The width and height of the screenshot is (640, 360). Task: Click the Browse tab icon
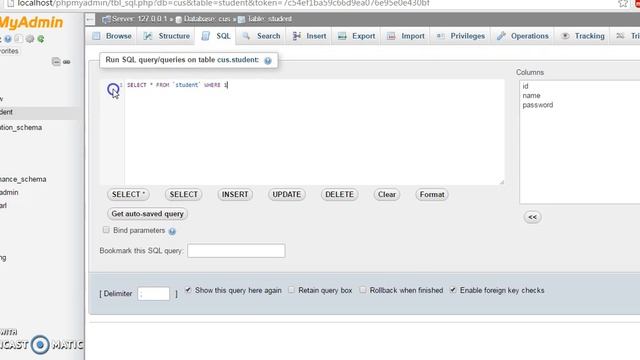(96, 36)
